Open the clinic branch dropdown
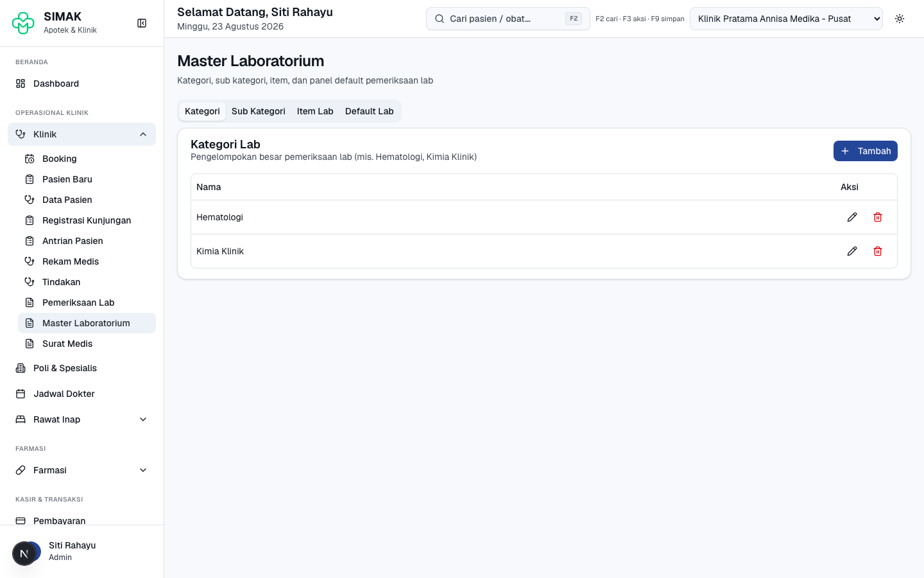 click(x=786, y=19)
